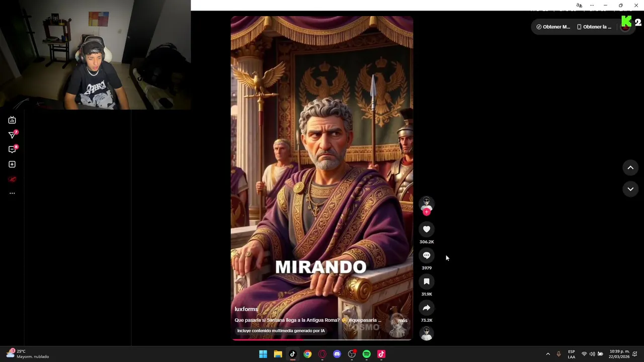Image resolution: width=644 pixels, height=362 pixels.
Task: Go to the next video with down chevron
Action: tap(630, 189)
